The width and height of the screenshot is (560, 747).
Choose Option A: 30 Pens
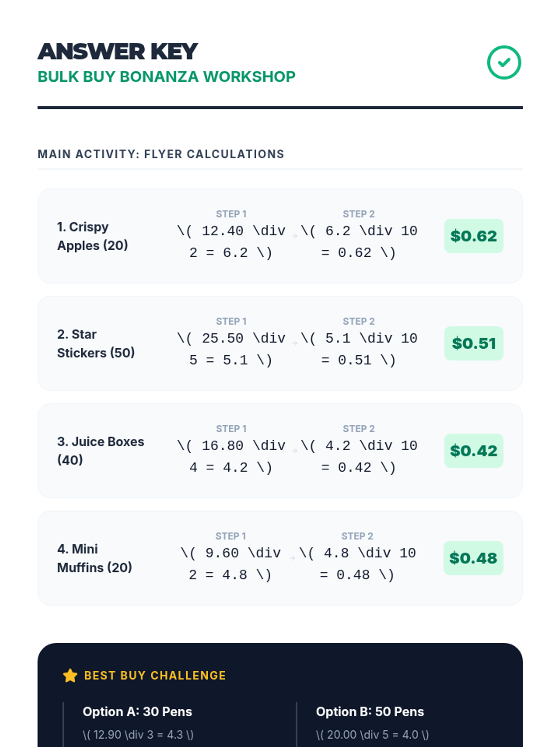(x=137, y=712)
